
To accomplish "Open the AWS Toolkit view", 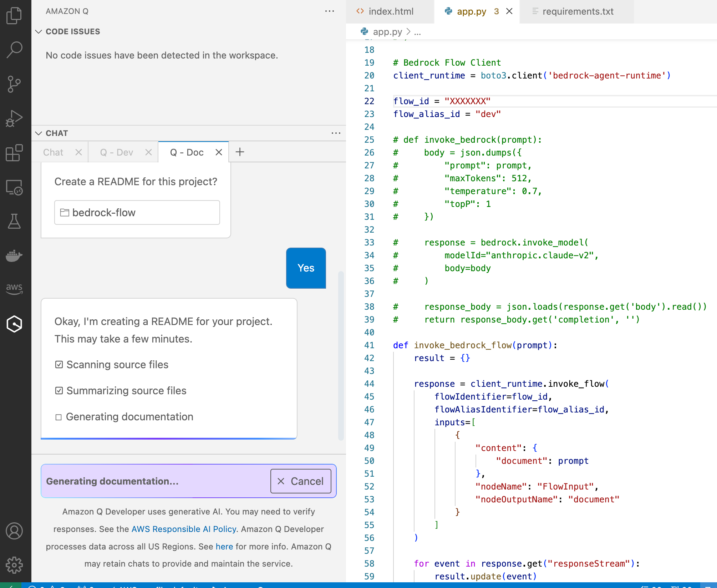I will click(14, 289).
